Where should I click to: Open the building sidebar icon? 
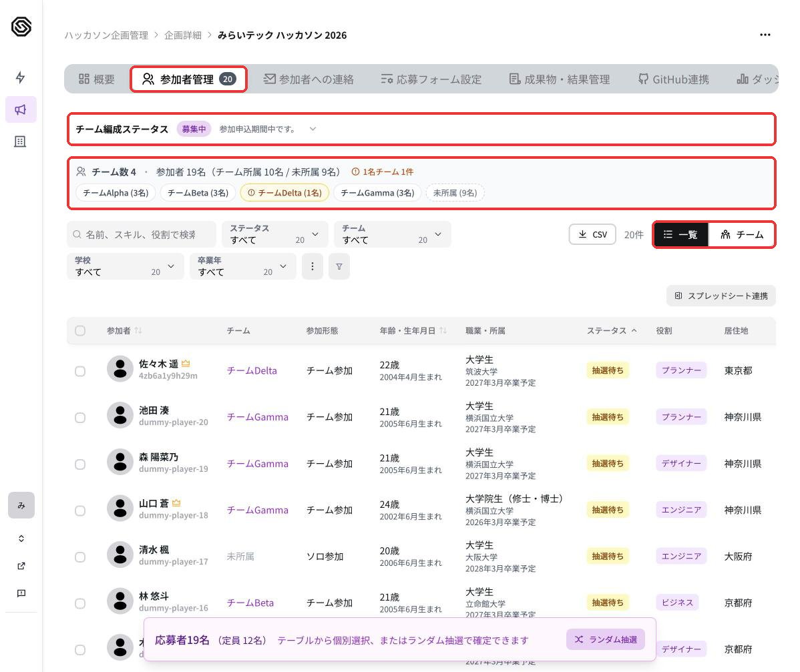(x=21, y=141)
